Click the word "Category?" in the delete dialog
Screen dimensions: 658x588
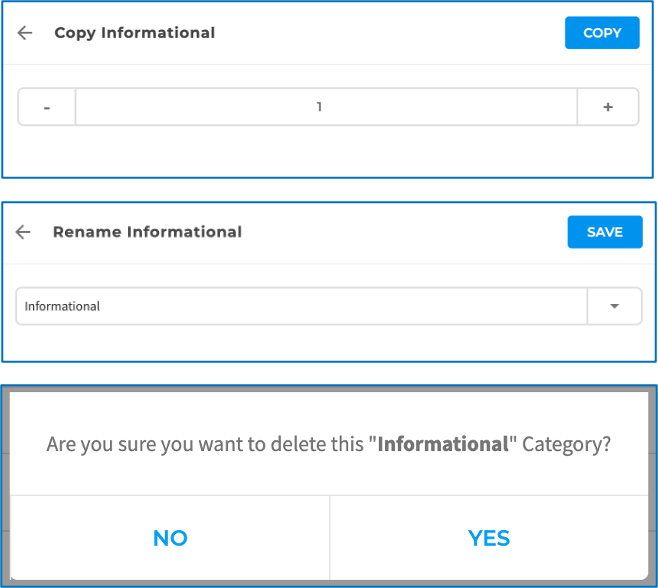[565, 444]
